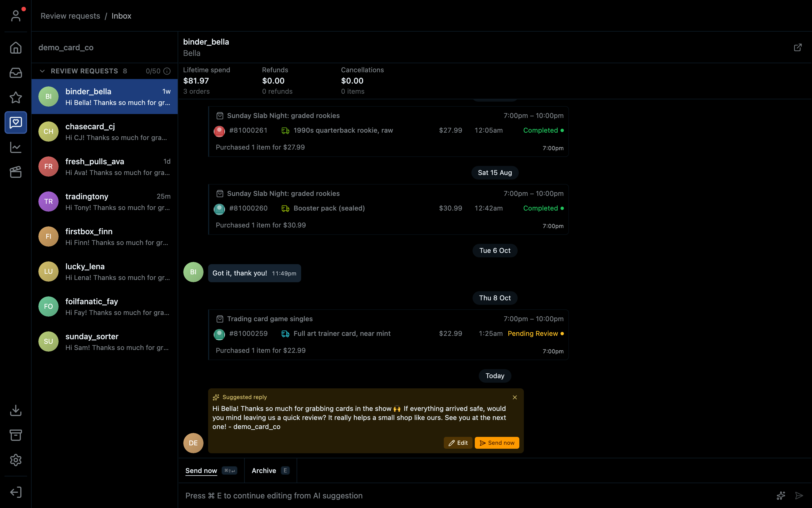Click the AI sparkle icon in message box
Screen dimensions: 812x508
point(781,496)
